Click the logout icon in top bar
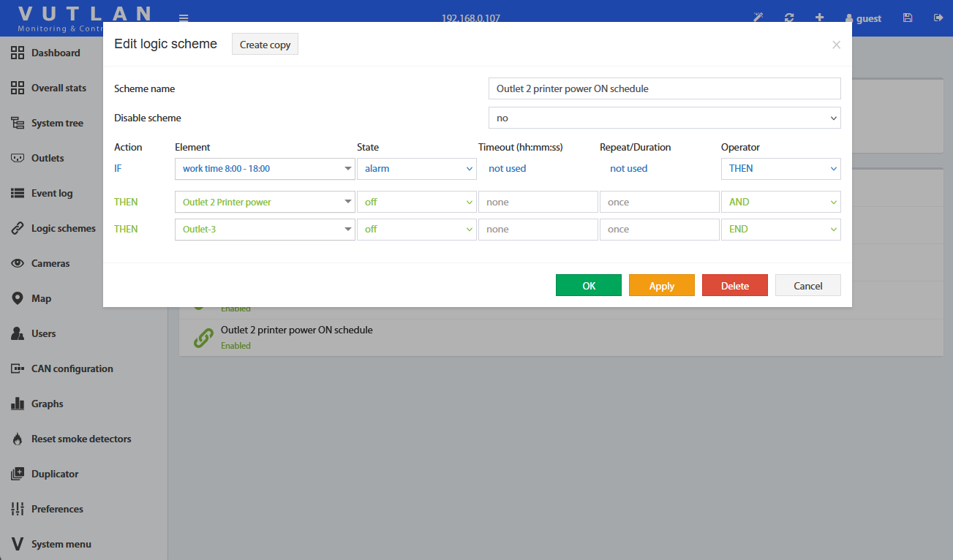This screenshot has width=953, height=560. pyautogui.click(x=938, y=18)
